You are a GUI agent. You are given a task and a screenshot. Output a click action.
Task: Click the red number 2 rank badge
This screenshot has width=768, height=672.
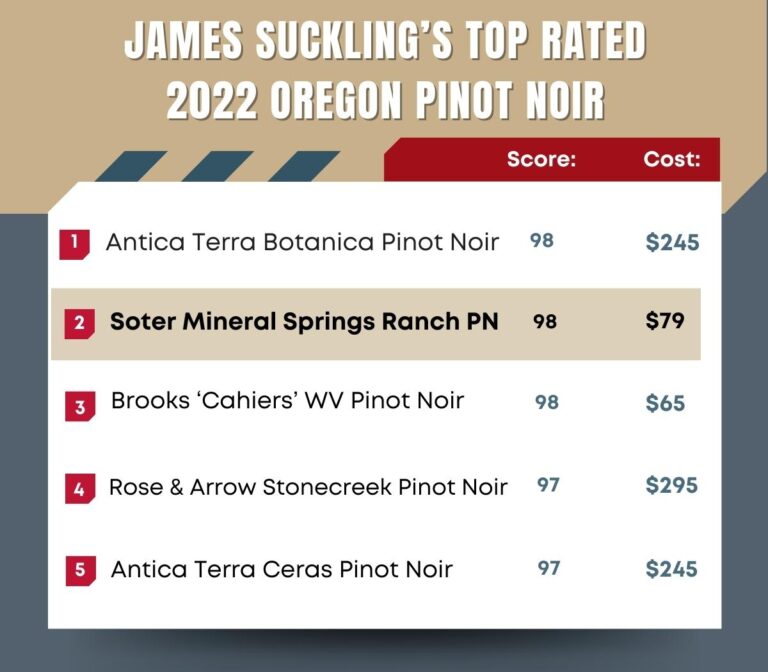coord(79,324)
